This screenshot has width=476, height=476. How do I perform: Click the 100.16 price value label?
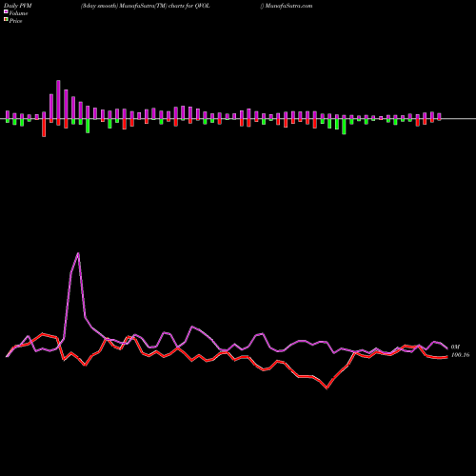pos(460,355)
